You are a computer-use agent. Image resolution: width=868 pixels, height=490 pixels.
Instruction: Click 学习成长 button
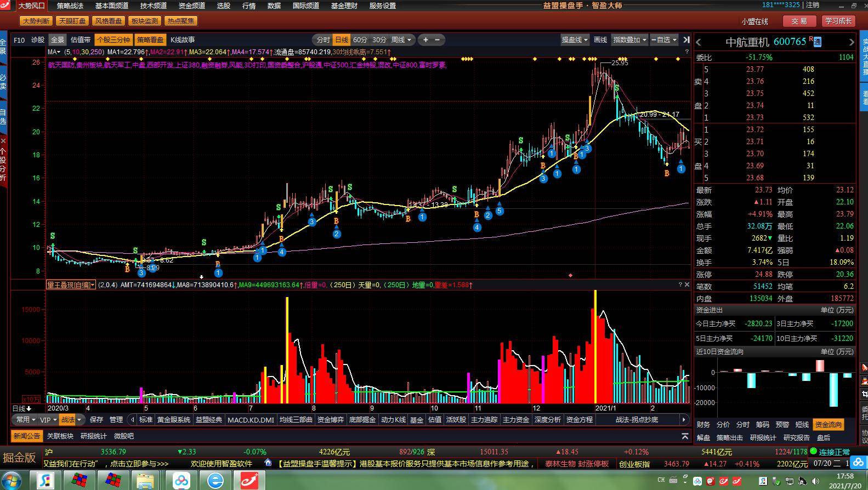[838, 21]
